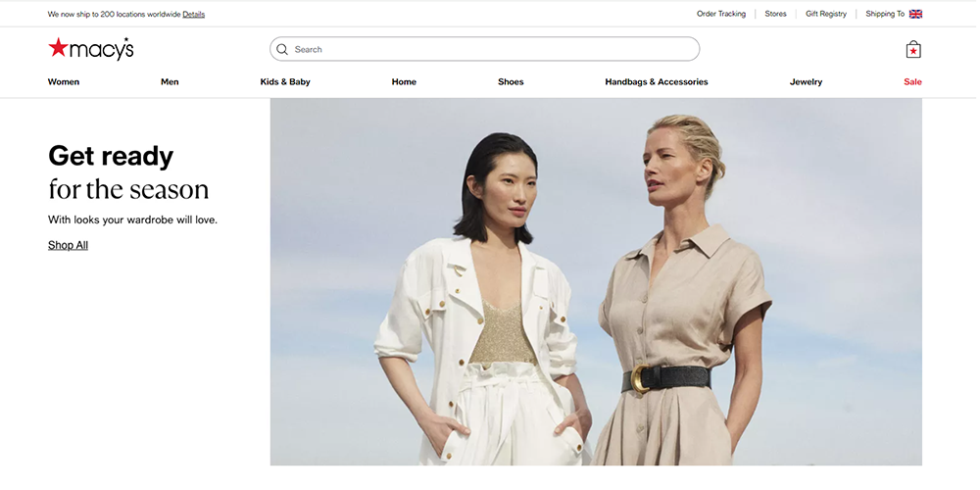Select Handbags & Accessories menu
This screenshot has width=980, height=490.
pos(656,82)
